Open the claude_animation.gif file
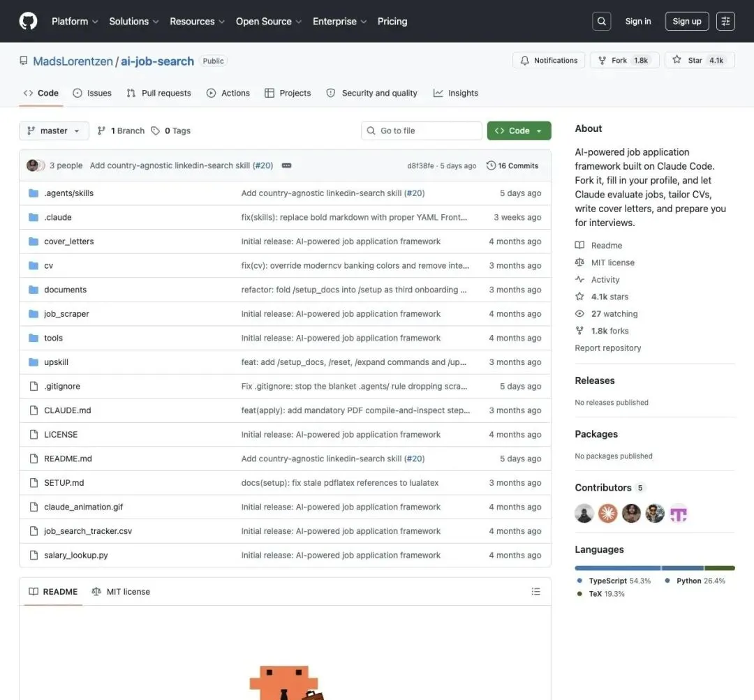 (x=84, y=507)
